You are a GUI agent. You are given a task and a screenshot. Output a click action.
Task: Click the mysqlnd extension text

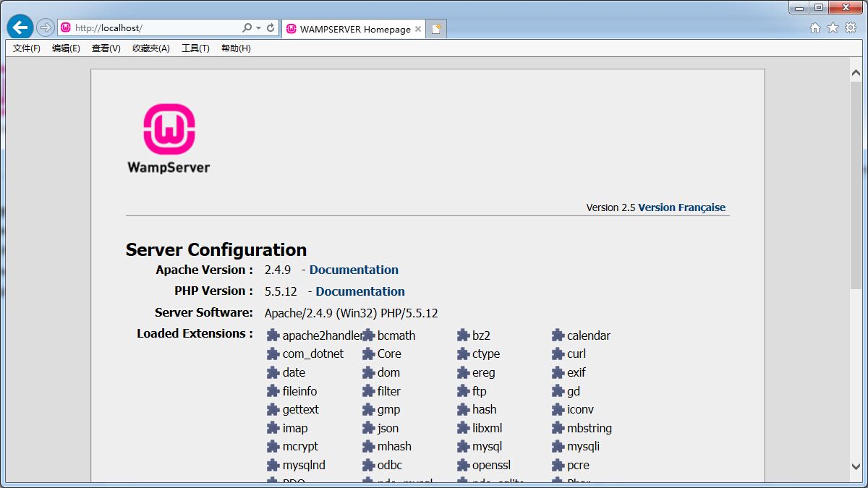coord(304,465)
